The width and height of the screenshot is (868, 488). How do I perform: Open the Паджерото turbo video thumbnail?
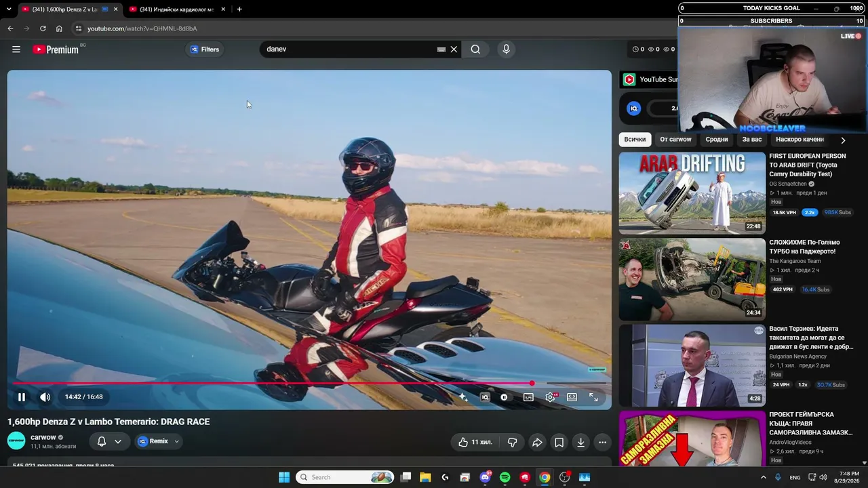(692, 279)
